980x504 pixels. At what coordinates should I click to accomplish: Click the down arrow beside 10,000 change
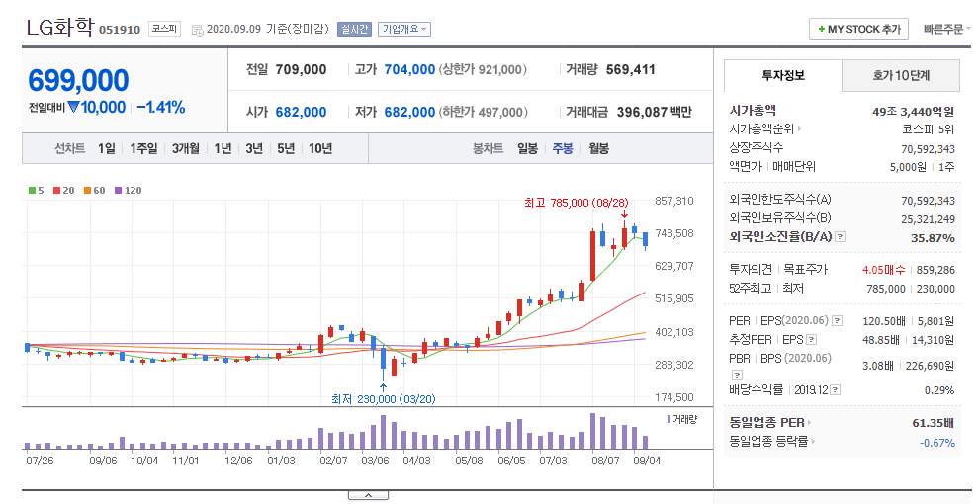(74, 108)
